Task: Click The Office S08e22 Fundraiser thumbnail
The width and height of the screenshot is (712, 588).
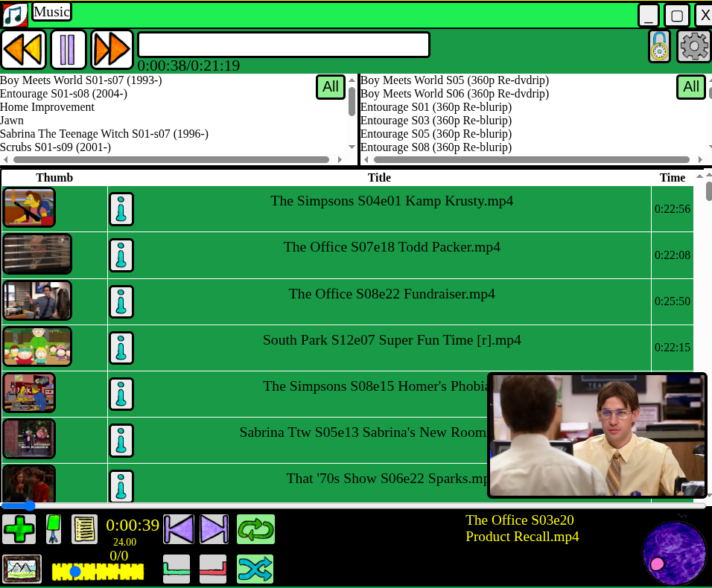Action: coord(37,300)
